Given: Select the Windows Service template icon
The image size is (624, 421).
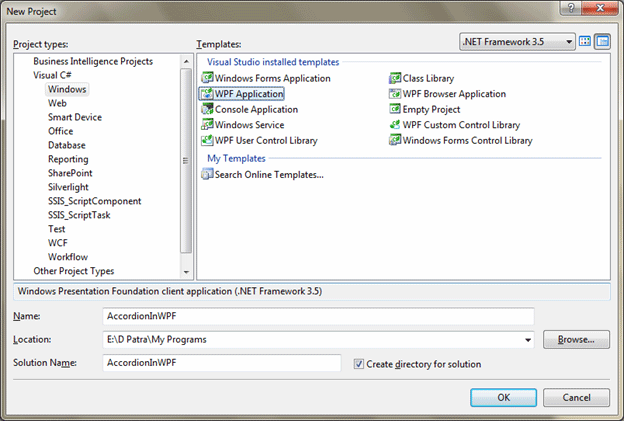Looking at the screenshot, I should (x=208, y=125).
